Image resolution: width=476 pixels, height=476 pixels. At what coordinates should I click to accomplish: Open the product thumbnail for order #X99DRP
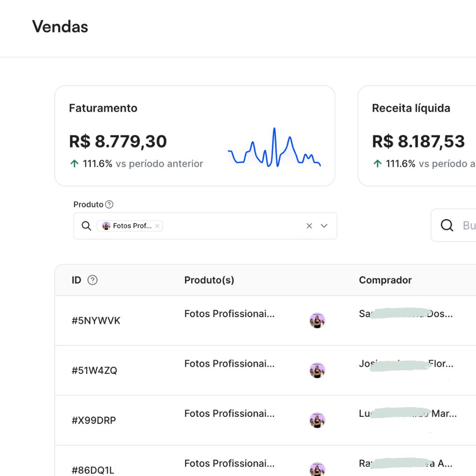point(317,420)
